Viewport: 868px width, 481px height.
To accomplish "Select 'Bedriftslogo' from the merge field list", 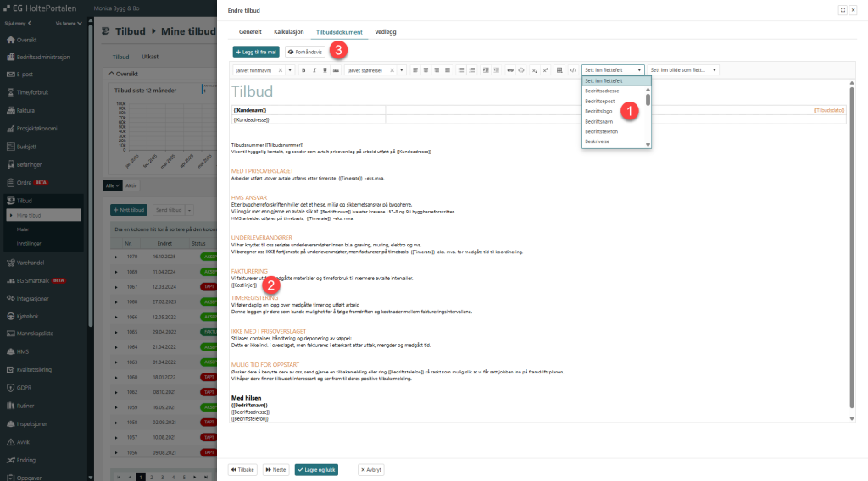I will click(598, 111).
